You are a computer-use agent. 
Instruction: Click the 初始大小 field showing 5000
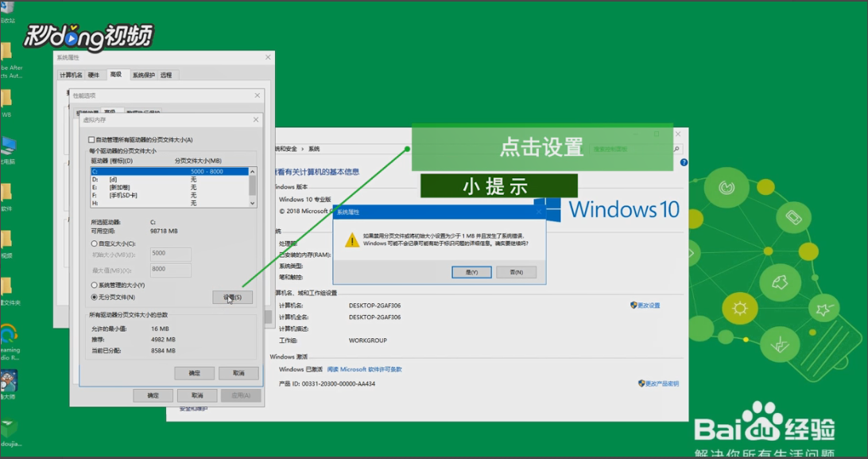[170, 254]
